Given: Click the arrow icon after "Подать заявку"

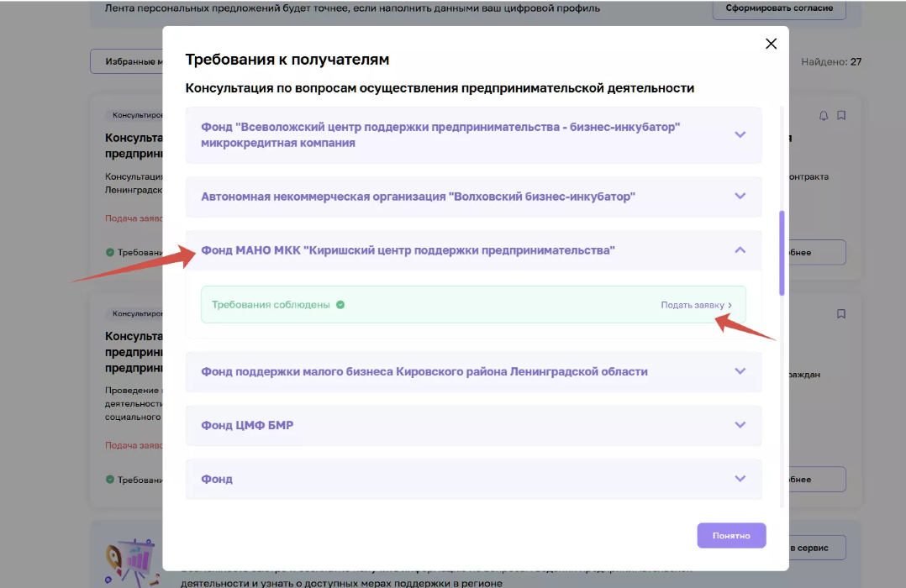Looking at the screenshot, I should pos(730,306).
